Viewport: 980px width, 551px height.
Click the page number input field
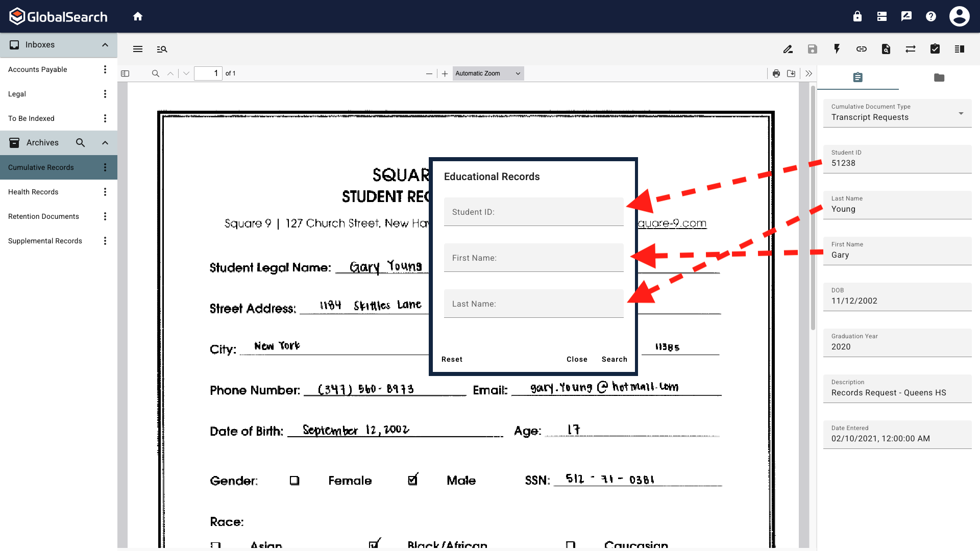point(208,73)
